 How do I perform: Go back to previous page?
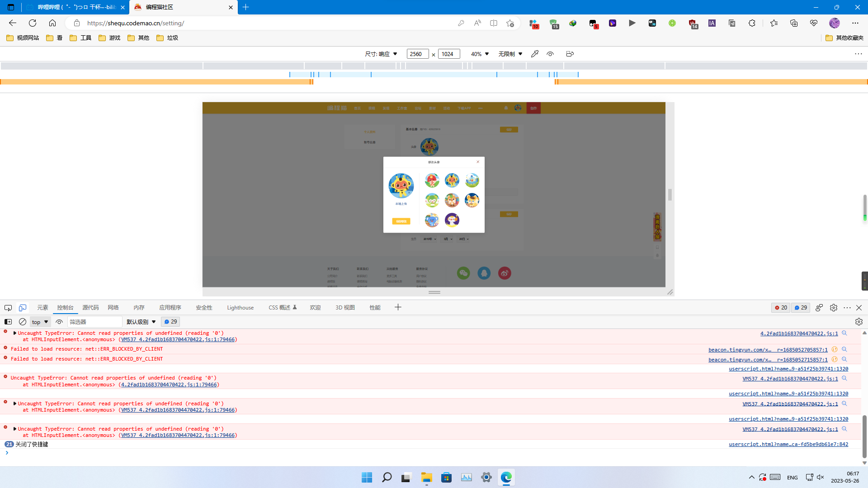pos(13,23)
